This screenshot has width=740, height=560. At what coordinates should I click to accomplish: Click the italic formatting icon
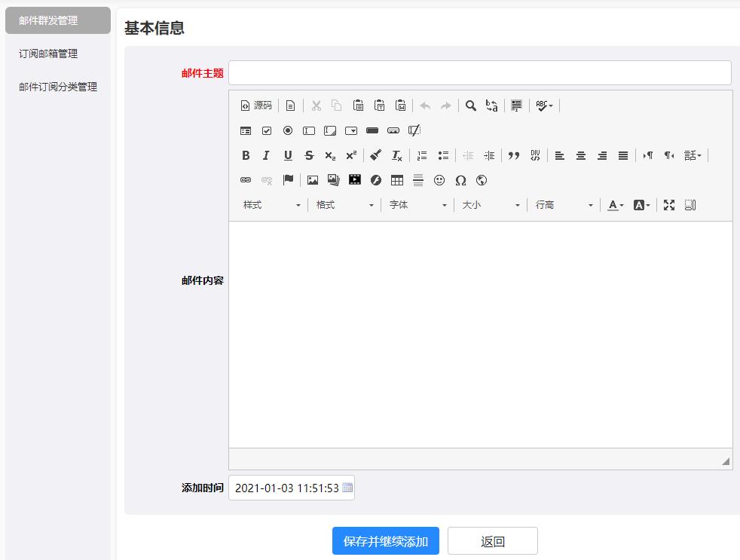[x=266, y=155]
